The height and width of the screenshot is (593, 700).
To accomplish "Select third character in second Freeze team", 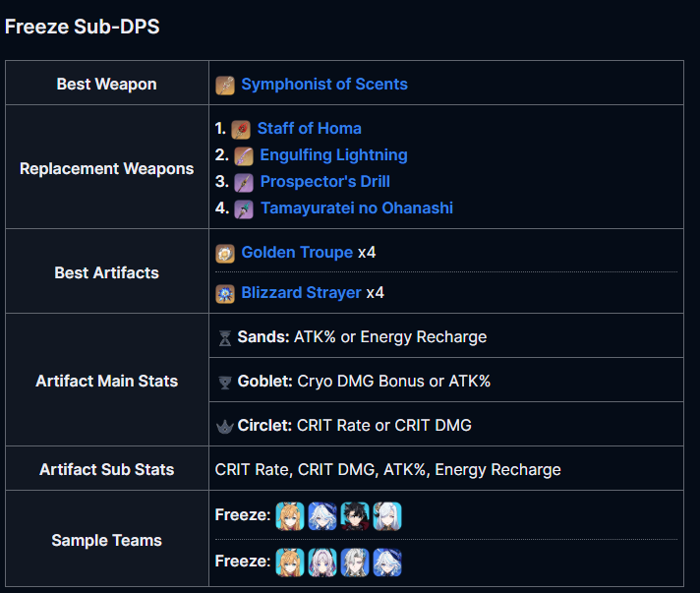I will point(355,563).
